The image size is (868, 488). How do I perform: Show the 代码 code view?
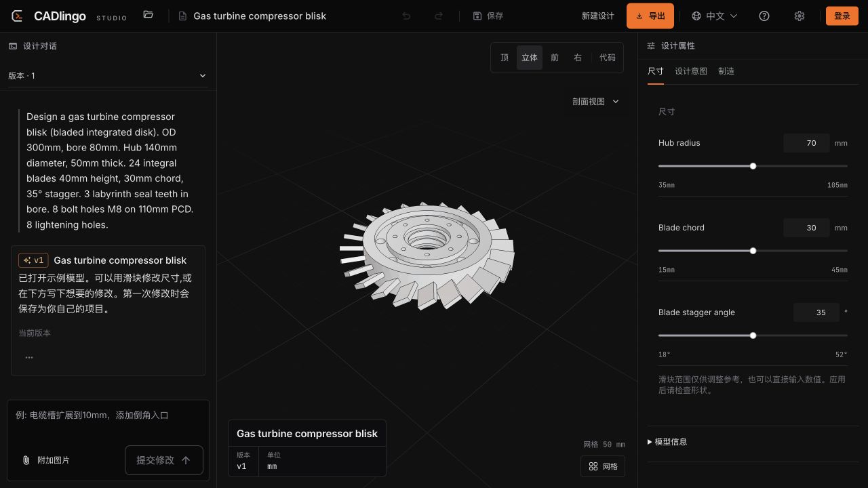(x=608, y=58)
